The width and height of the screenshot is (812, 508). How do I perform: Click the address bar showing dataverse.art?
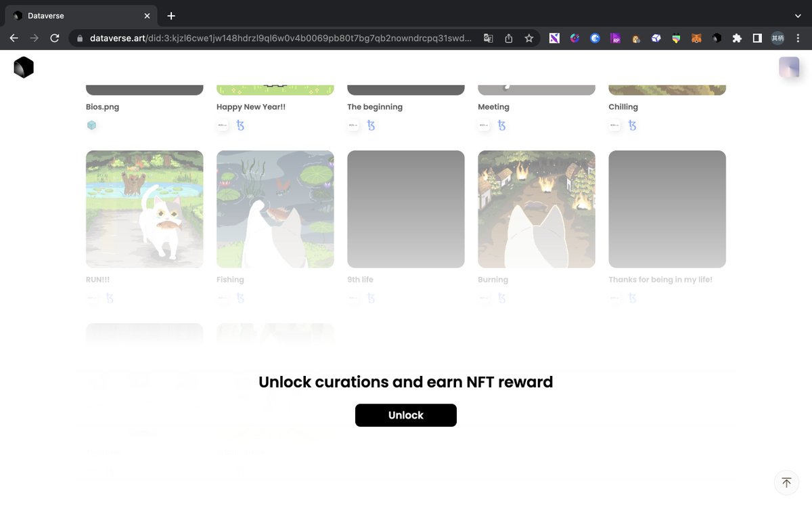271,38
